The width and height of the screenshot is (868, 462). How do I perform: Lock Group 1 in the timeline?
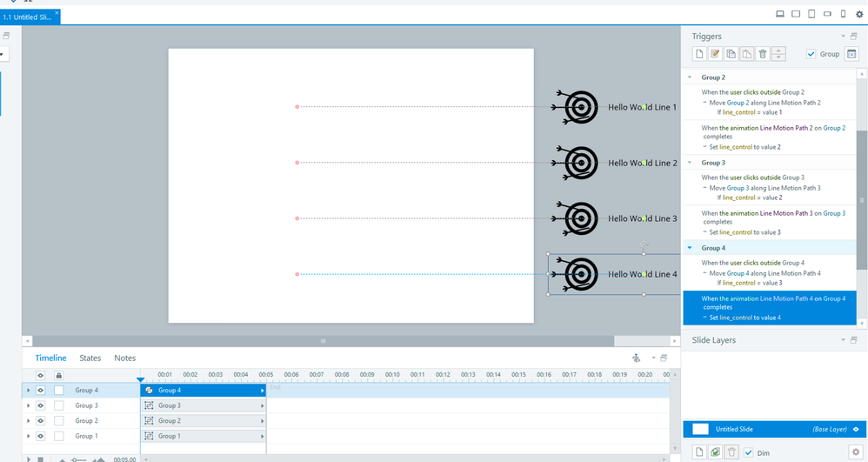[58, 436]
